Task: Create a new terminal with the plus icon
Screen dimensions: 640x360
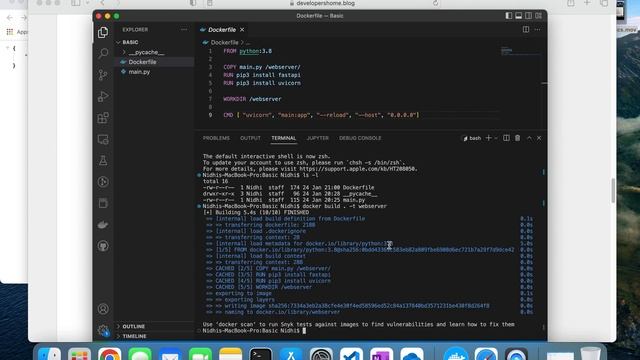Action: pos(488,138)
